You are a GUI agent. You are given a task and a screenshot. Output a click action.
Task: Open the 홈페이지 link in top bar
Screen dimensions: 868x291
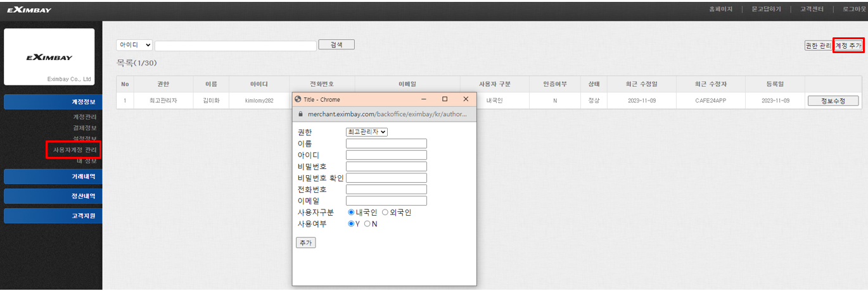721,9
